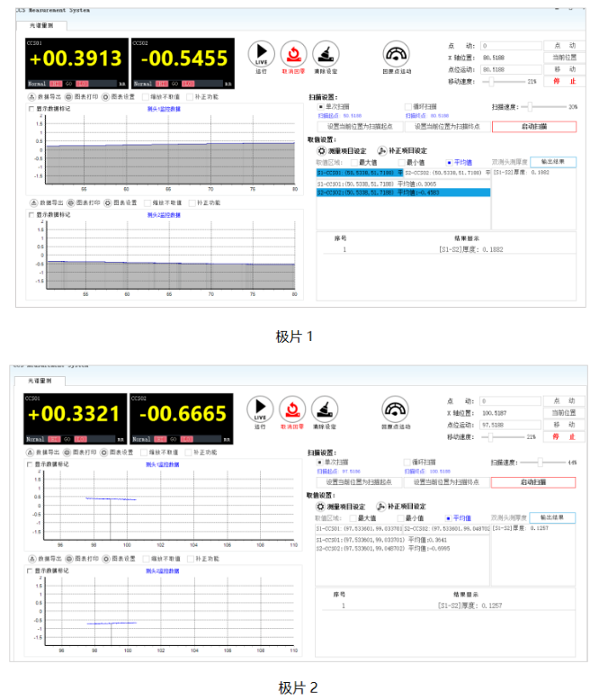590x700 pixels.
Task: Open 测量项目设定 gear icon in 极片 1 window
Action: coord(322,151)
